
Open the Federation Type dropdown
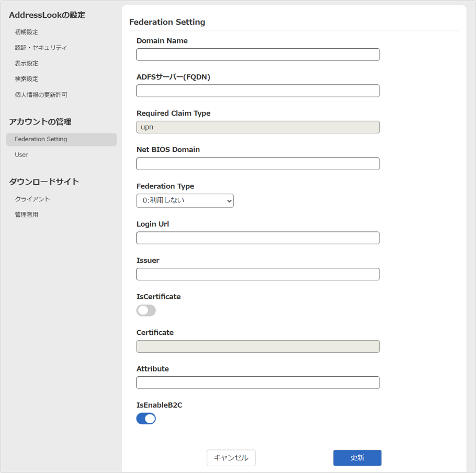coord(185,200)
